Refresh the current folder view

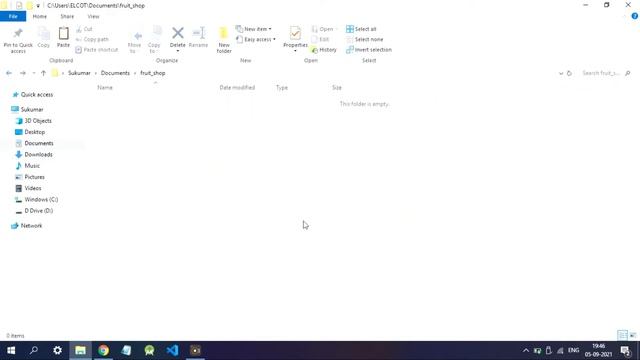pos(569,73)
